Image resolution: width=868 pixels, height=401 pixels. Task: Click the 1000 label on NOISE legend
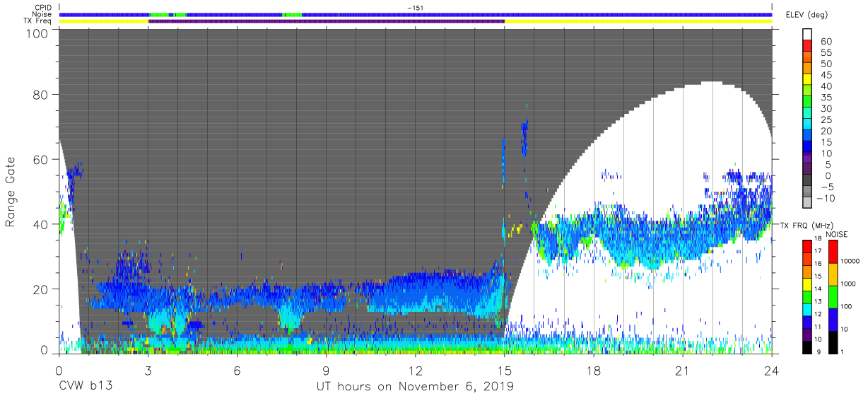pos(848,283)
